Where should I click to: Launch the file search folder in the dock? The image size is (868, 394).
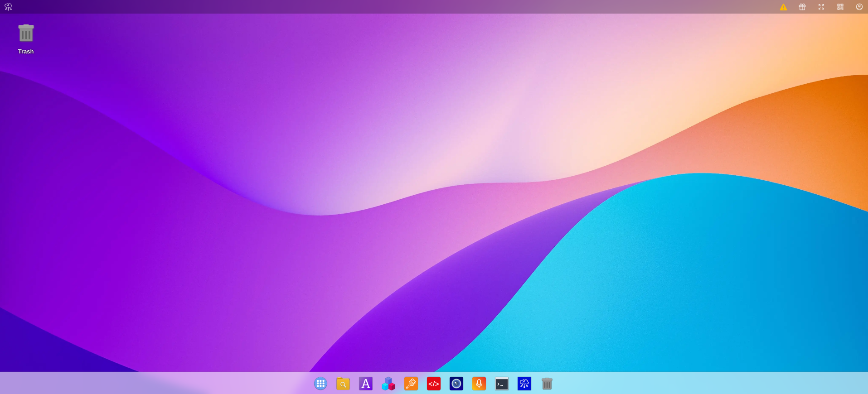click(x=343, y=384)
